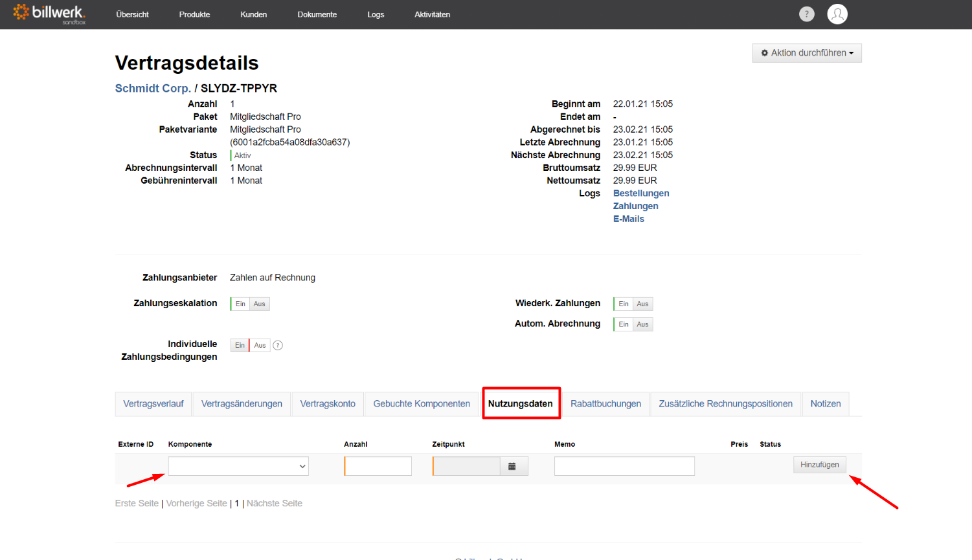
Task: Click the Beginnt am date 22.01.21 15:05
Action: click(x=643, y=104)
